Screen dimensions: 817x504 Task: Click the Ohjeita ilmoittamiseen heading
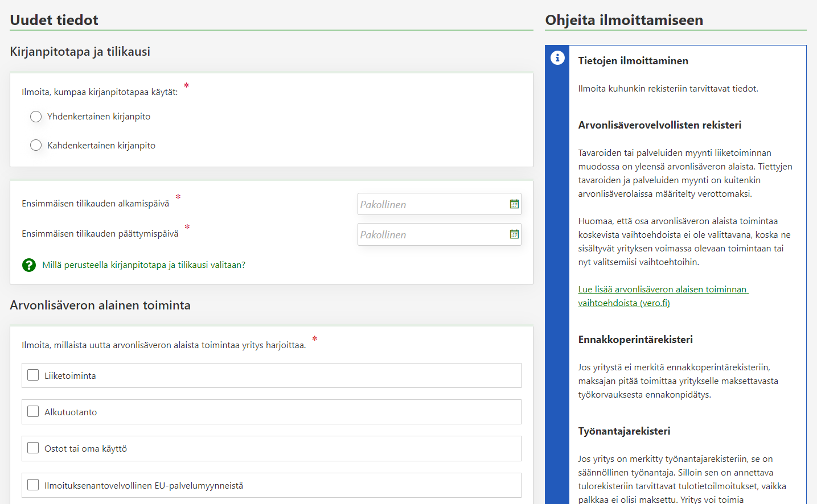coord(624,20)
